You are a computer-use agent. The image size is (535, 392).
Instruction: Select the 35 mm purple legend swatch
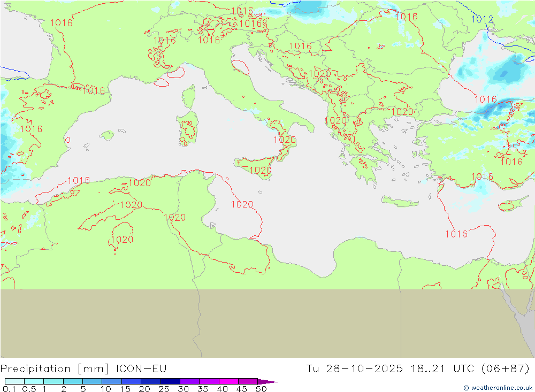[209, 381]
